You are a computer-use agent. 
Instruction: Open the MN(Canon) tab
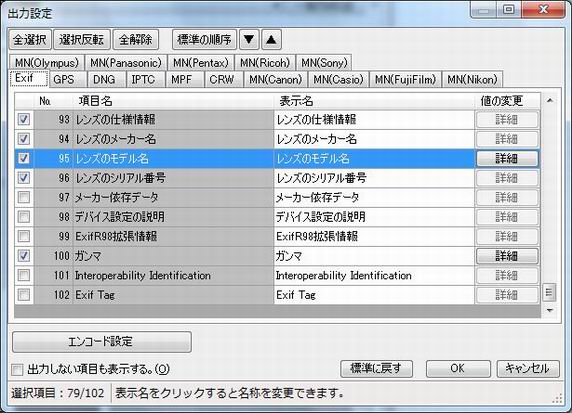pos(275,79)
